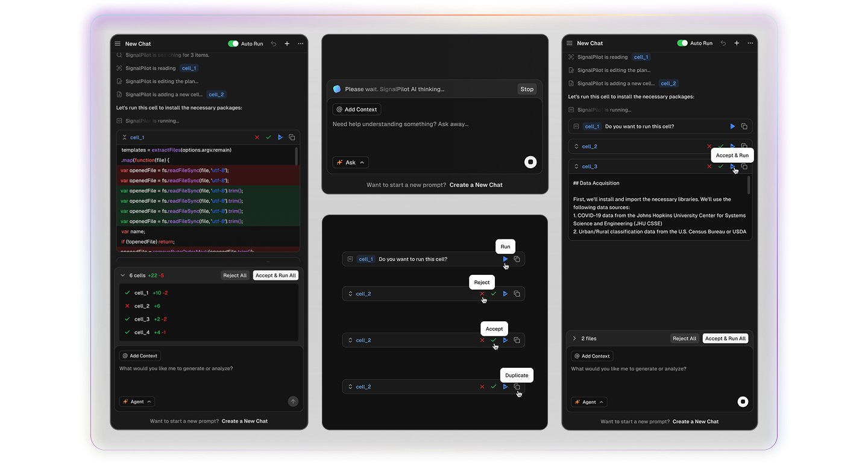The height and width of the screenshot is (469, 868).
Task: Open hamburger menu in left chat panel
Action: click(118, 44)
